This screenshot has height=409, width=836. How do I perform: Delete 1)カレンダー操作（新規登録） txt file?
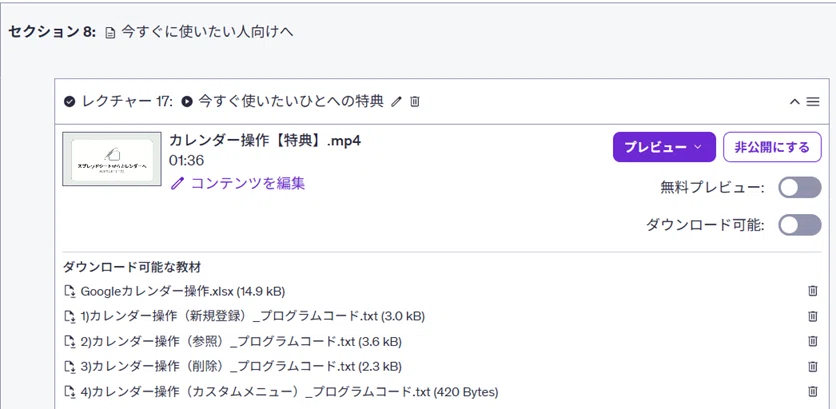(x=813, y=316)
